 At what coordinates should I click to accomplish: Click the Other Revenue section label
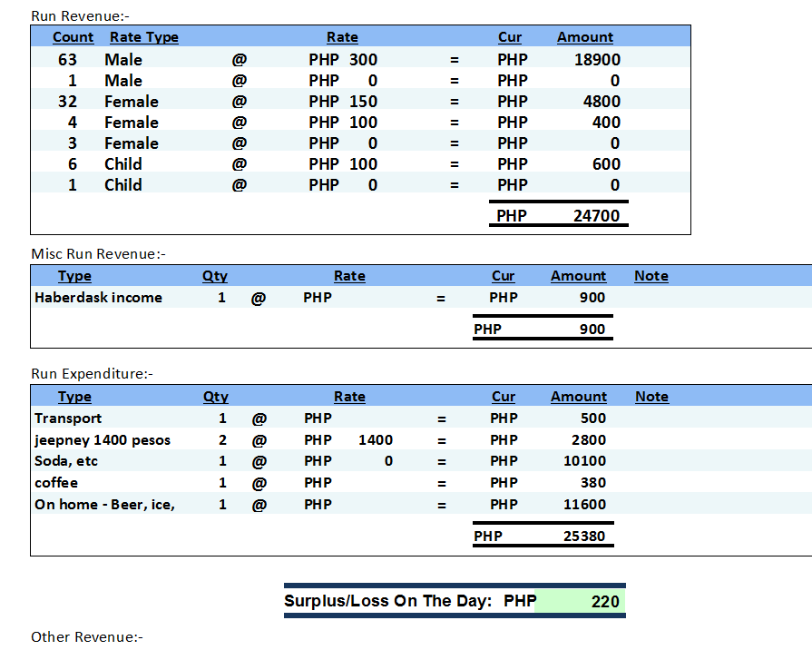(x=87, y=637)
